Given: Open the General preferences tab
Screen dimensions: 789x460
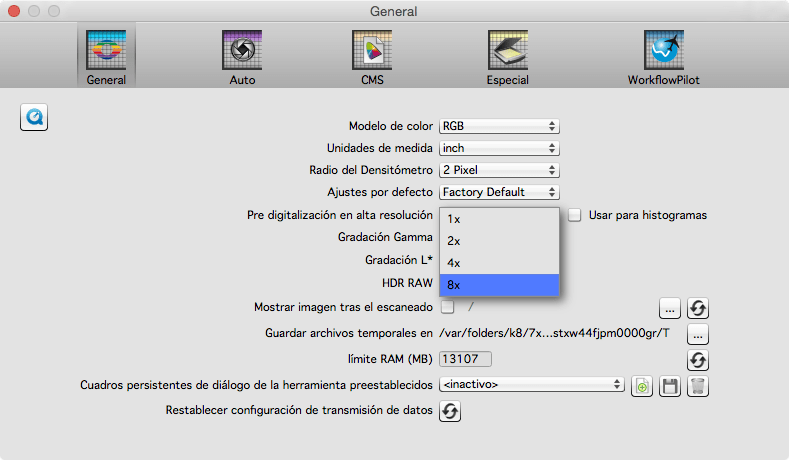Looking at the screenshot, I should pyautogui.click(x=106, y=56).
